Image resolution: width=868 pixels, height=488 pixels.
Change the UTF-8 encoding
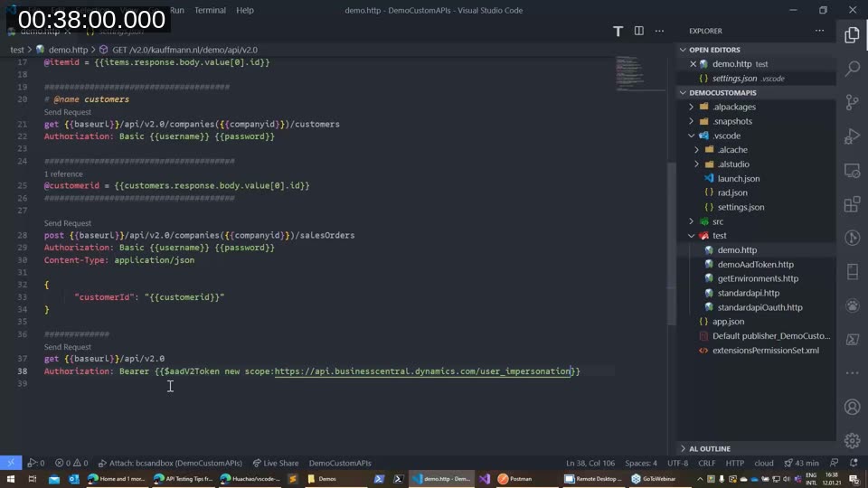pos(677,463)
